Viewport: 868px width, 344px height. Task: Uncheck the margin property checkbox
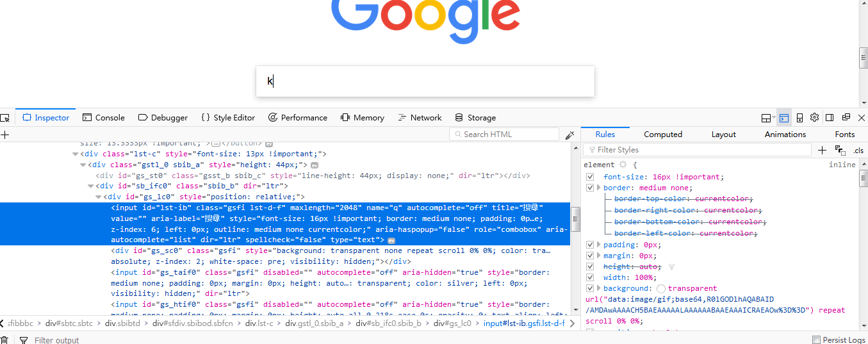point(591,256)
